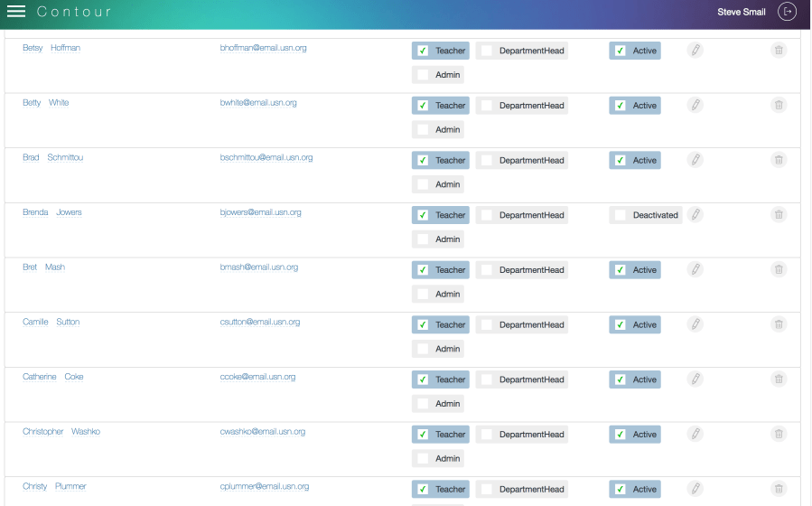Open the hamburger navigation menu
Image resolution: width=812 pixels, height=506 pixels.
(x=16, y=12)
